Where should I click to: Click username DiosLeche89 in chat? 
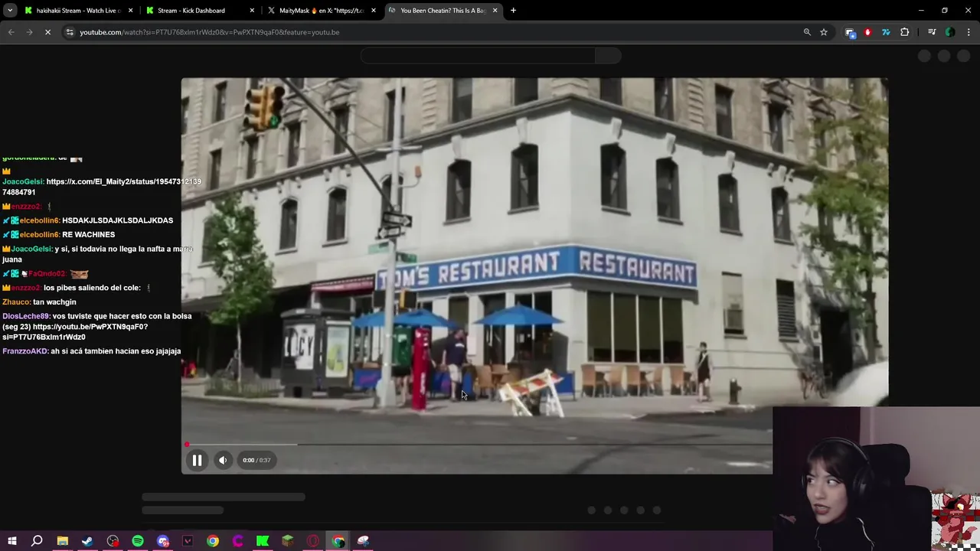(25, 316)
